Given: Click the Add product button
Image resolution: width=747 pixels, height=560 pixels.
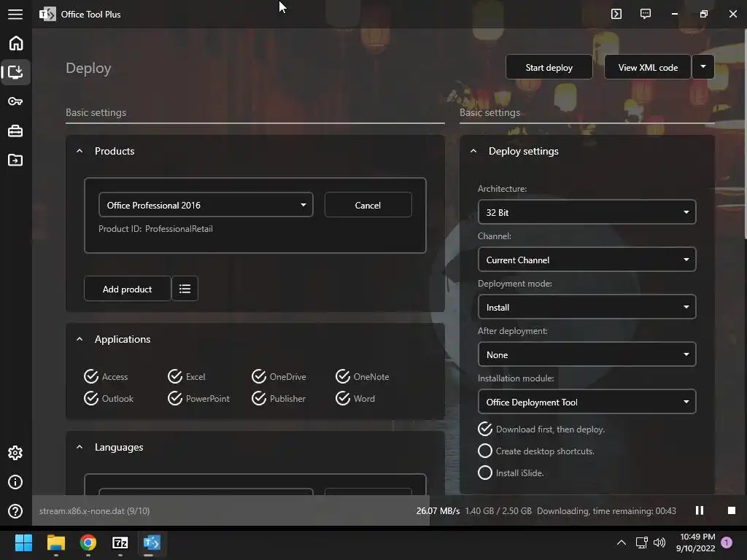Looking at the screenshot, I should (x=127, y=289).
